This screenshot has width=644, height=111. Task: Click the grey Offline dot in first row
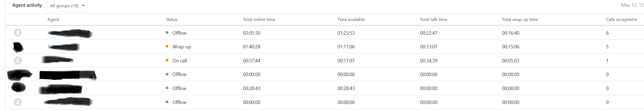(167, 33)
